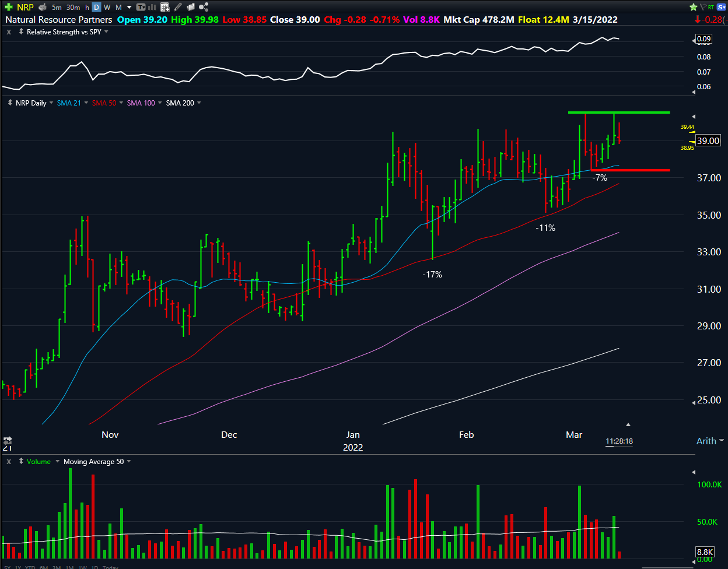Click the -17% annotation text
This screenshot has width=728, height=569.
click(x=432, y=274)
